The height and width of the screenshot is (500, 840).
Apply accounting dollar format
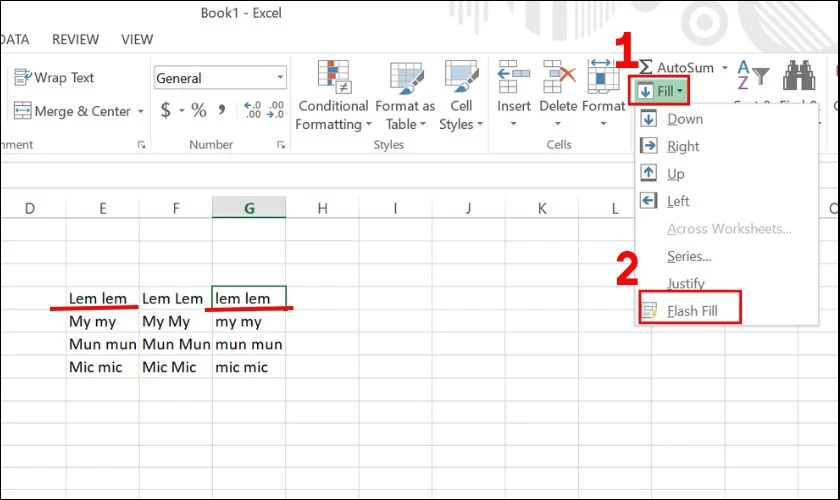point(166,110)
